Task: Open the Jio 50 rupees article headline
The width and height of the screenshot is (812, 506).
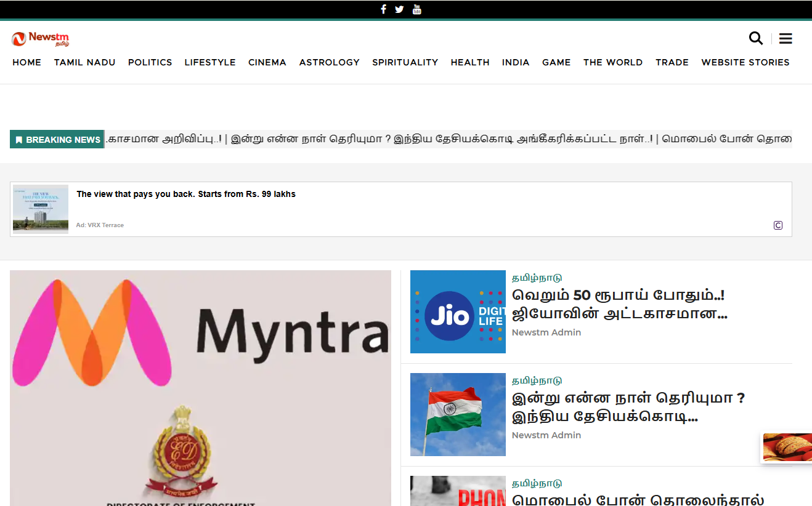Action: pyautogui.click(x=619, y=305)
